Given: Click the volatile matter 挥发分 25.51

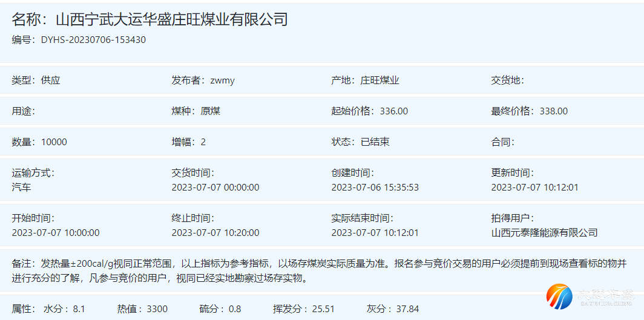Looking at the screenshot, I should 303,309.
